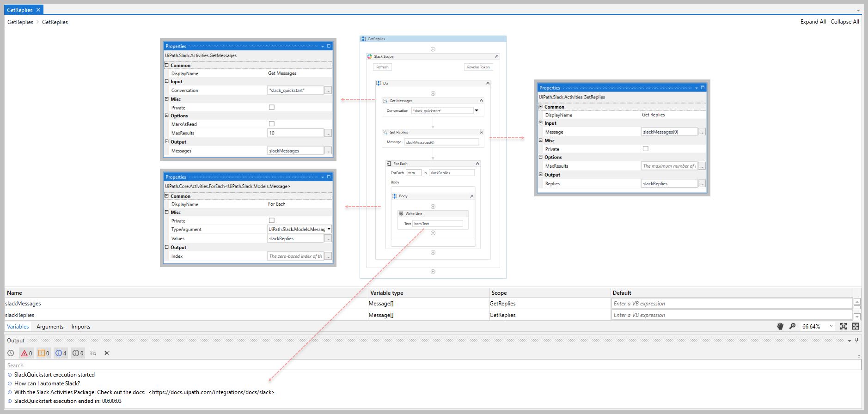Viewport: 868px width, 414px height.
Task: Check Private box in For Each properties
Action: tap(272, 220)
